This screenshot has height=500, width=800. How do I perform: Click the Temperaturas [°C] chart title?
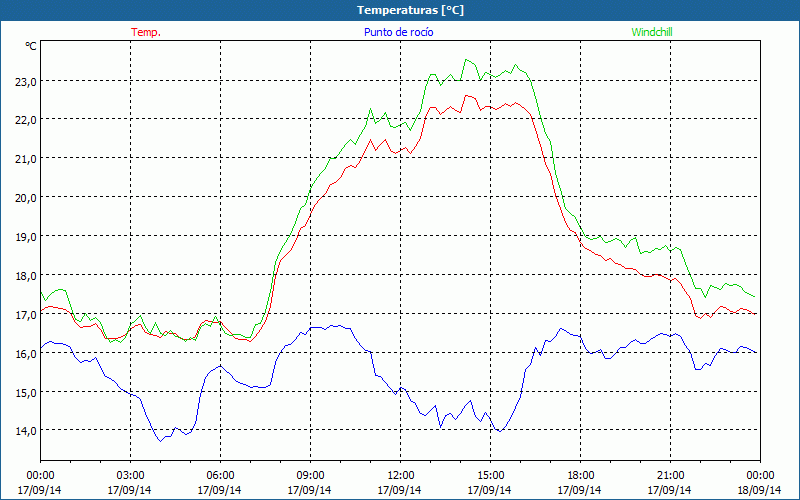[x=410, y=10]
